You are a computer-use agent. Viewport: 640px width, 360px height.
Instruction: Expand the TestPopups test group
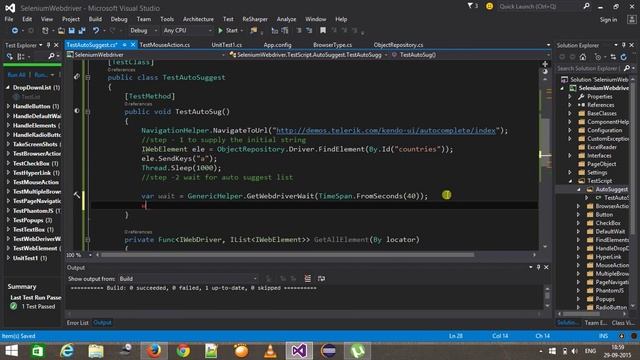[x=8, y=220]
